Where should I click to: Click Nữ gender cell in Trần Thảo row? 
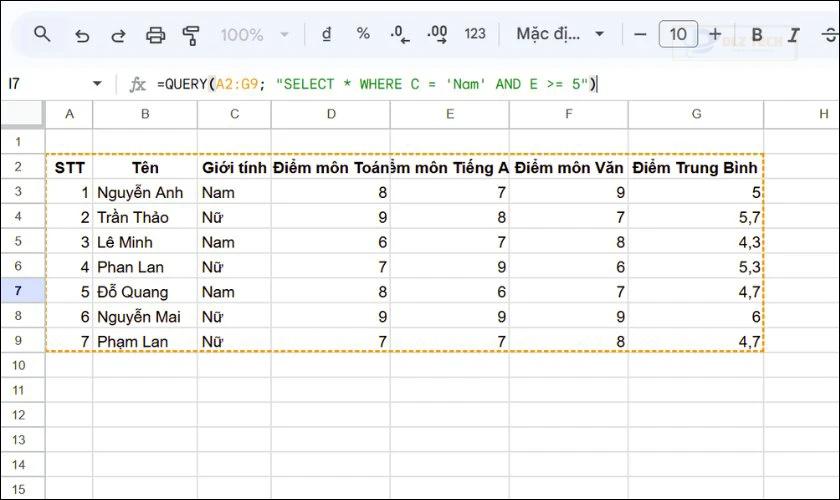[x=234, y=217]
